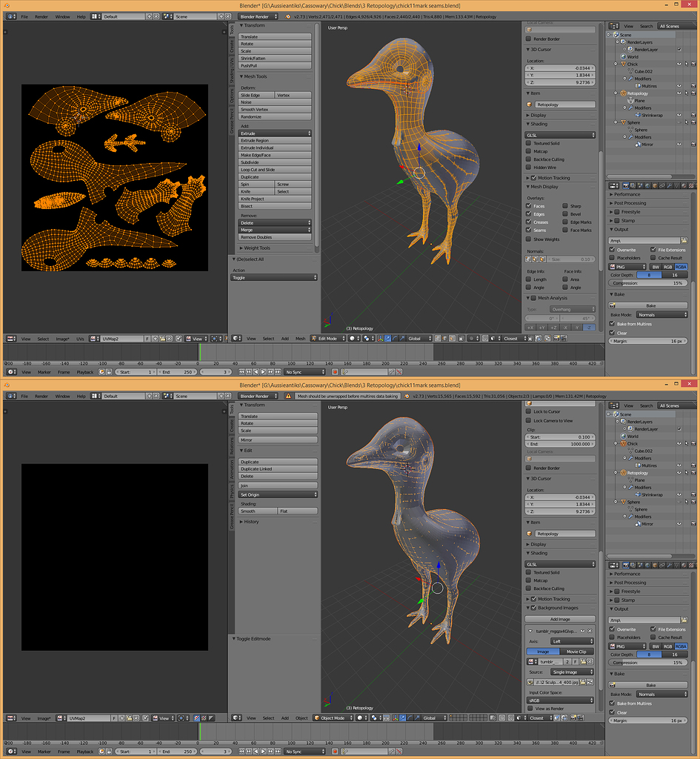
Task: Open GLSL shading dropdown in bottom window
Action: point(560,564)
